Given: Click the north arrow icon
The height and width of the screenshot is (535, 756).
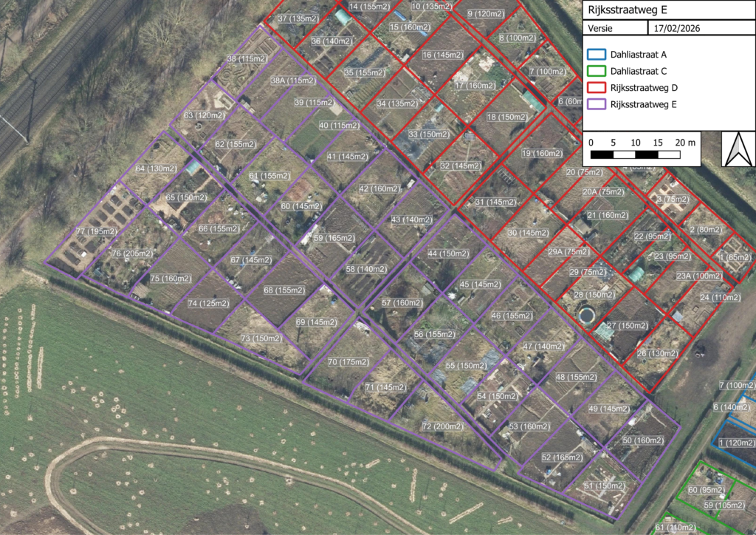Looking at the screenshot, I should click(x=735, y=149).
